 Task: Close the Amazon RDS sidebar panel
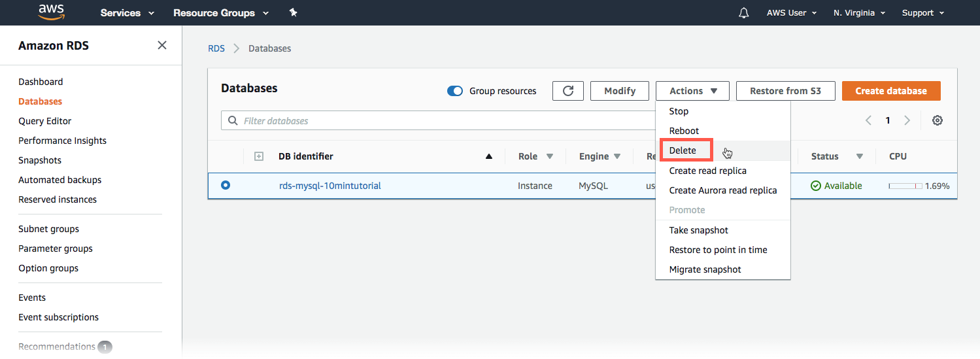click(x=162, y=45)
